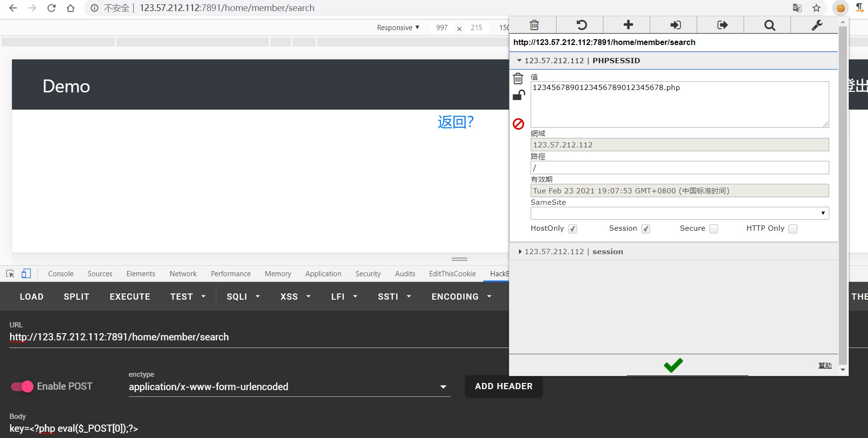The height and width of the screenshot is (438, 868).
Task: Click the pilcrow extension icon
Action: (x=859, y=8)
